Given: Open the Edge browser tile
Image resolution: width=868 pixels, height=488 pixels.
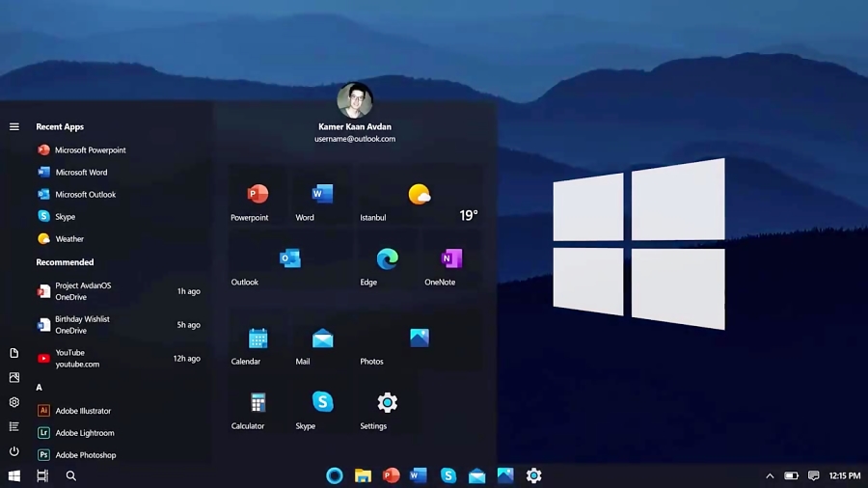Looking at the screenshot, I should (387, 260).
